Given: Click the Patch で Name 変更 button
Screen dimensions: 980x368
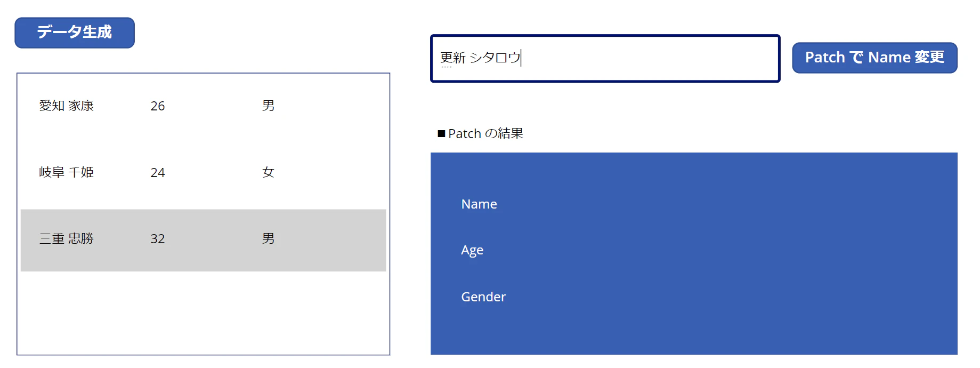Looking at the screenshot, I should pos(874,58).
